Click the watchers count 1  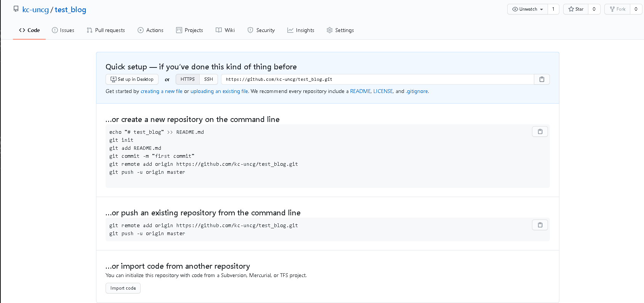click(x=553, y=9)
